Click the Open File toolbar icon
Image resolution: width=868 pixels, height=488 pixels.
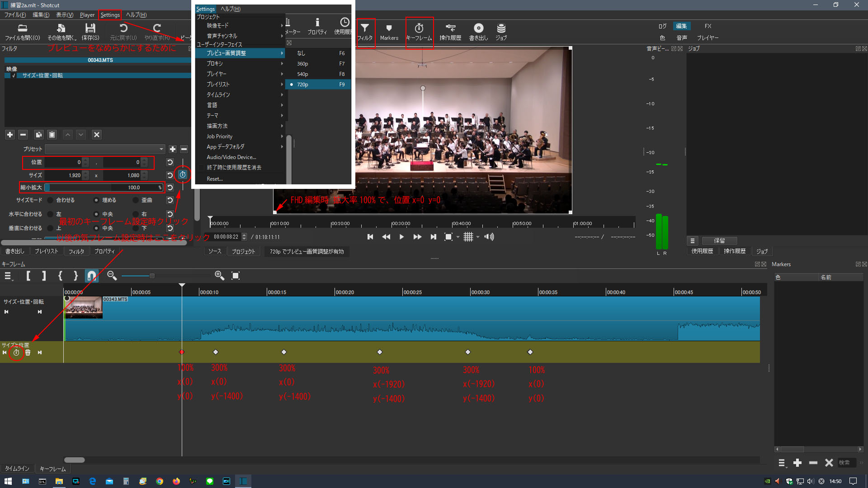tap(23, 32)
